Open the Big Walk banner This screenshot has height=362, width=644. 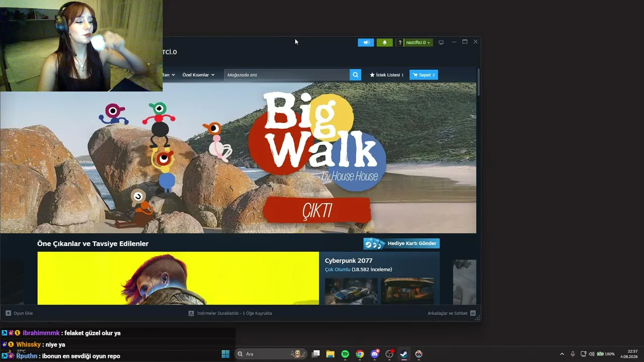click(238, 157)
